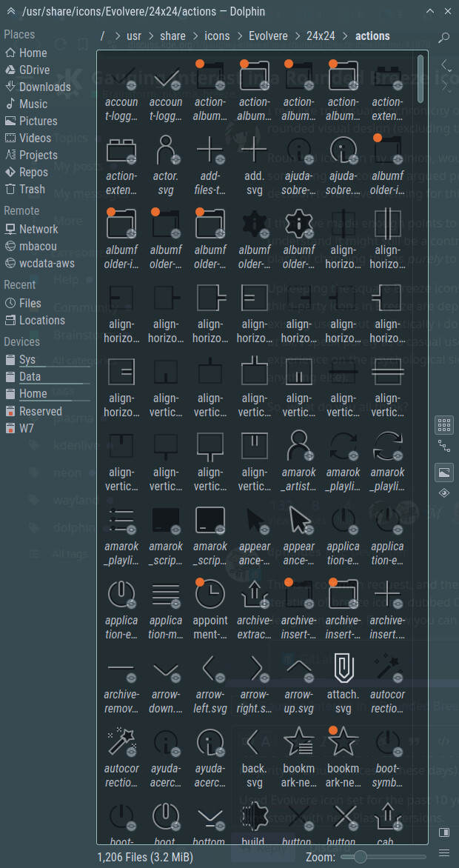
Task: Click the vertical scrollbar in file view
Action: pyautogui.click(x=421, y=78)
